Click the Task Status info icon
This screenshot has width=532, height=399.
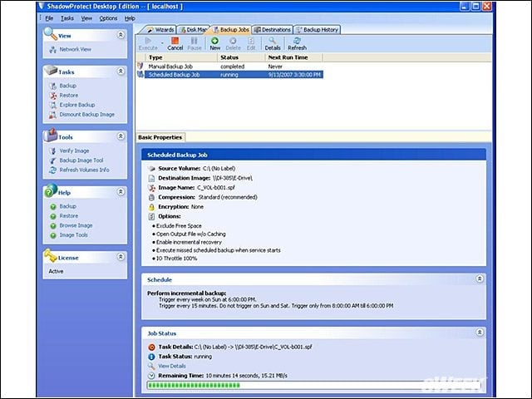[x=151, y=357]
